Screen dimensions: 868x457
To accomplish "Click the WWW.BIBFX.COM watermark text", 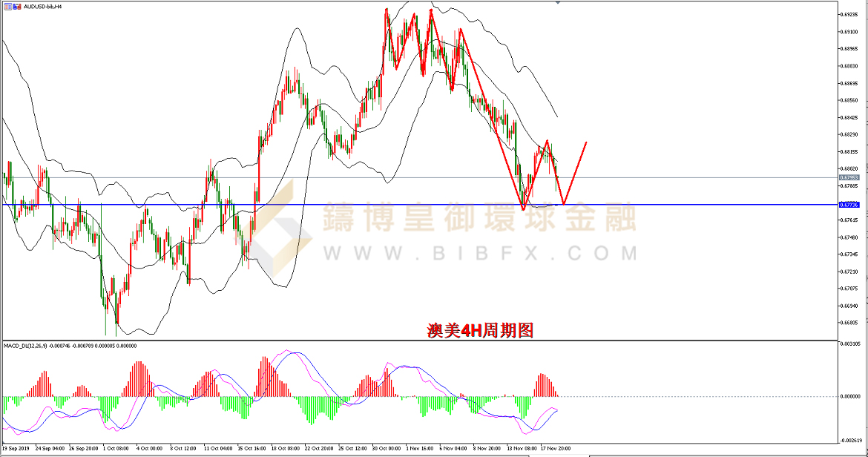I will pos(479,254).
